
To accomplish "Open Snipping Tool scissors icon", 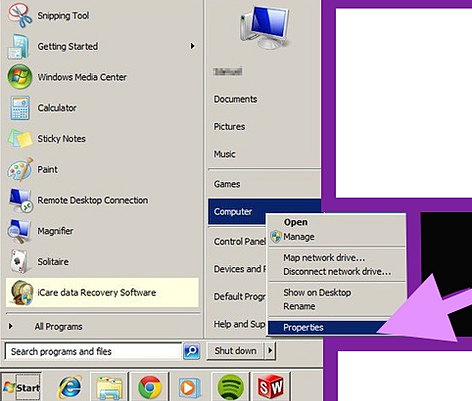I will pos(20,15).
